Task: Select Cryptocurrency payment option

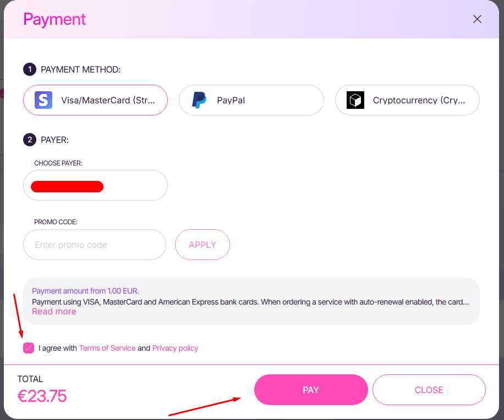Action: [x=407, y=100]
